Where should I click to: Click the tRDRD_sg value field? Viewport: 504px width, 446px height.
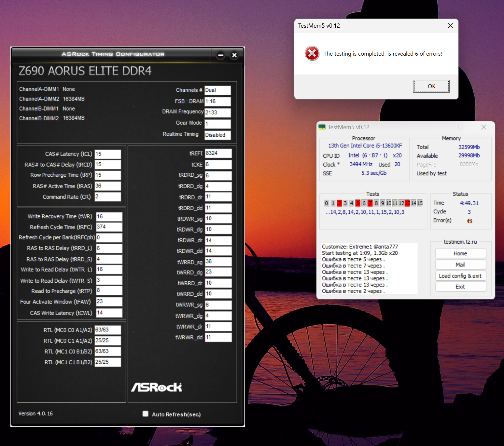218,176
